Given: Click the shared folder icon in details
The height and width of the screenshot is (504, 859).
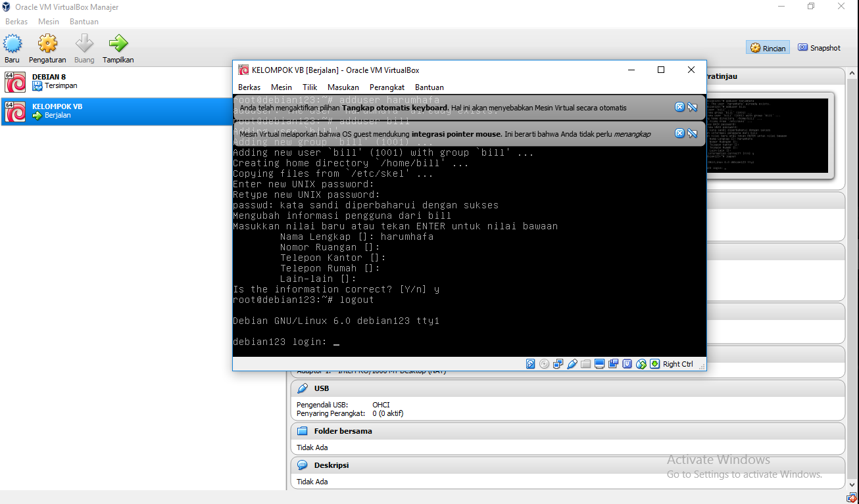Looking at the screenshot, I should click(x=303, y=431).
